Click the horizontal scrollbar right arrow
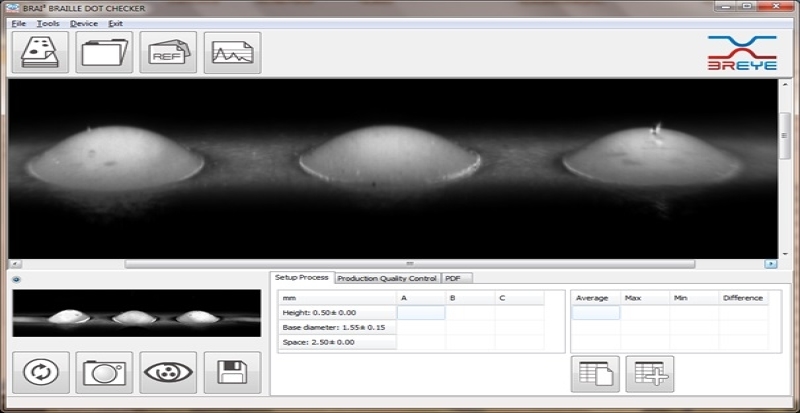The image size is (800, 413). tap(771, 264)
